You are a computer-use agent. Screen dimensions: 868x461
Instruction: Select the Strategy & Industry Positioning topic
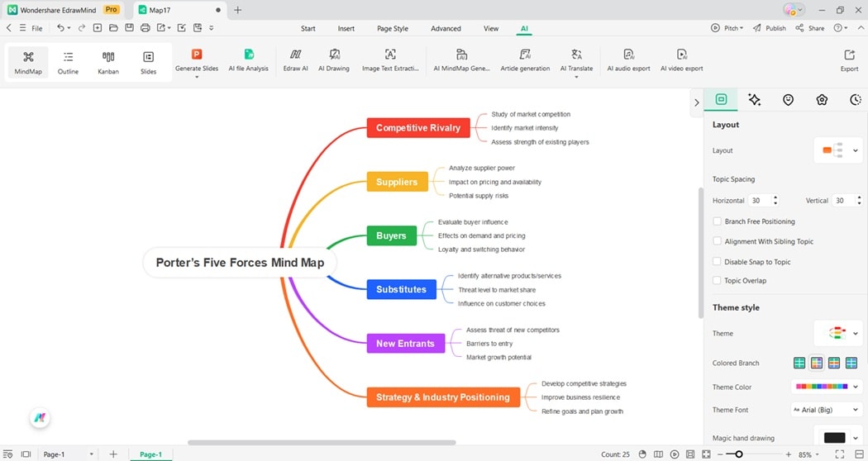[443, 397]
